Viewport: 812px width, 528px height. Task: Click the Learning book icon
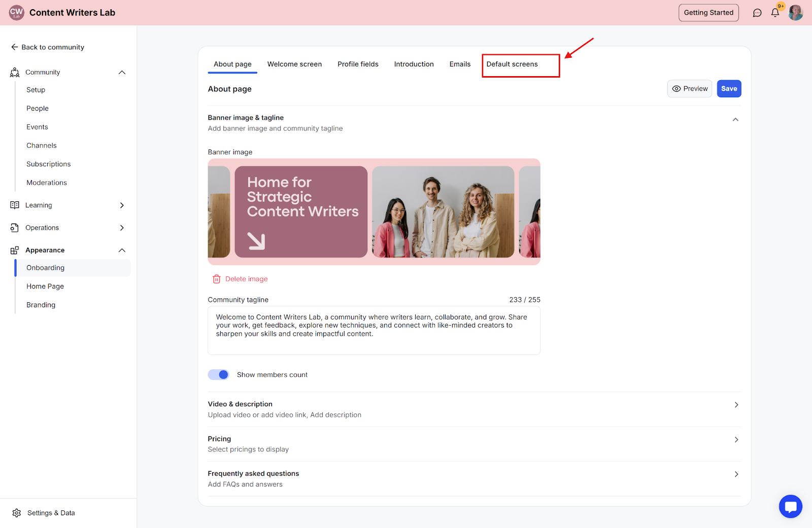click(x=15, y=205)
